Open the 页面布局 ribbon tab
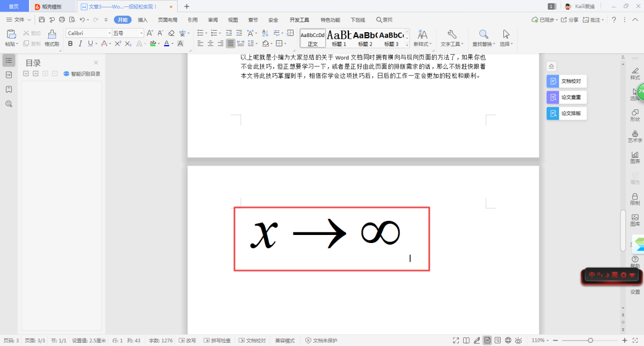The image size is (644, 346). (167, 20)
